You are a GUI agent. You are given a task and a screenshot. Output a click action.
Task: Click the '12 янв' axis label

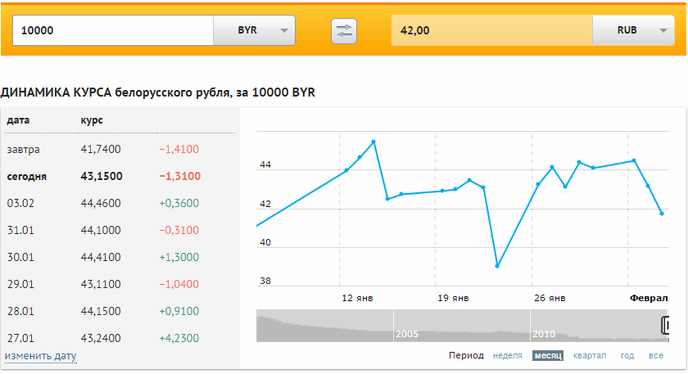tap(357, 298)
